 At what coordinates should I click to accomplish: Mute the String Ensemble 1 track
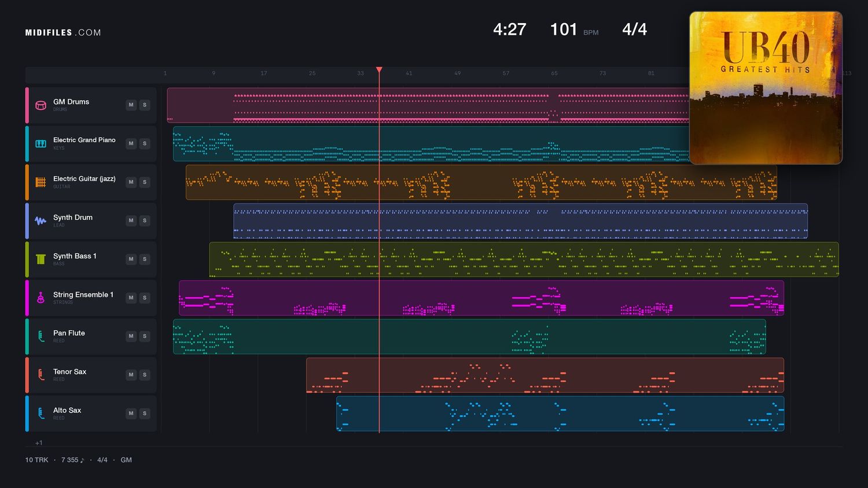point(131,298)
